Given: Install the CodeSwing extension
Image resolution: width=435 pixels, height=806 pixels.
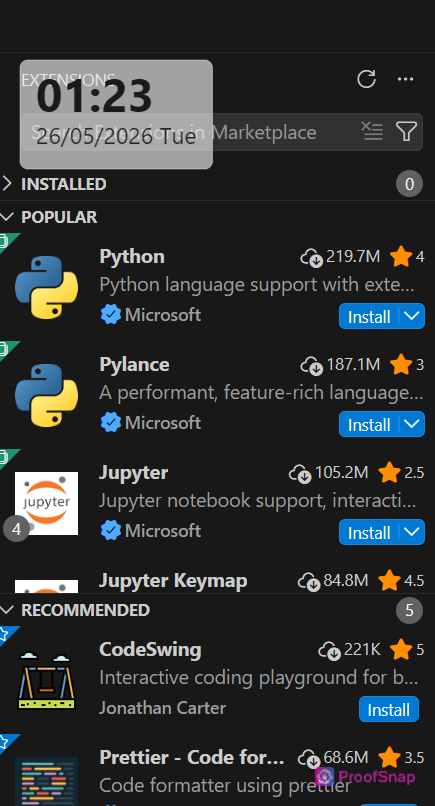Looking at the screenshot, I should [x=389, y=709].
